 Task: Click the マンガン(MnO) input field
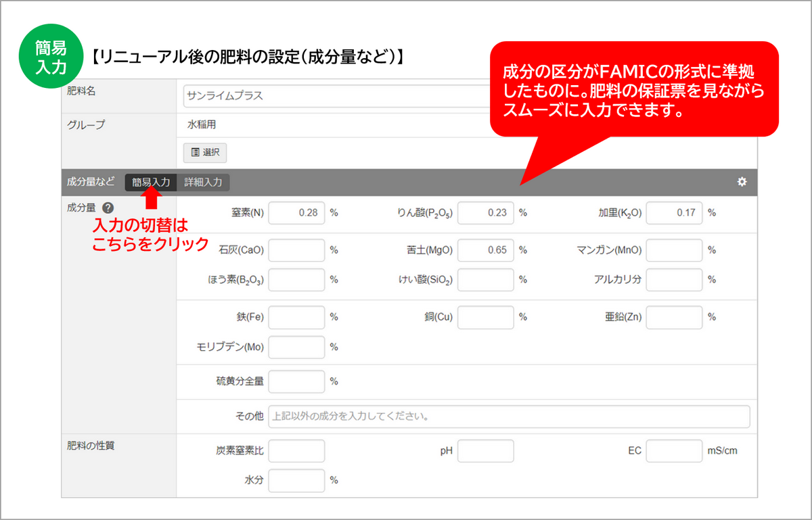(674, 250)
